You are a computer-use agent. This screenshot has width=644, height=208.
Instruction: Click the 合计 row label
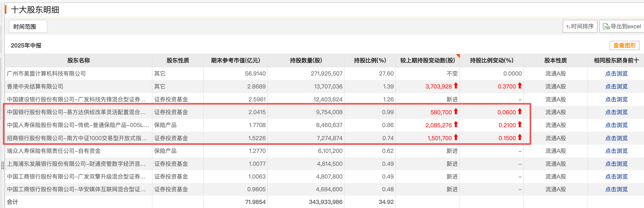pyautogui.click(x=13, y=202)
